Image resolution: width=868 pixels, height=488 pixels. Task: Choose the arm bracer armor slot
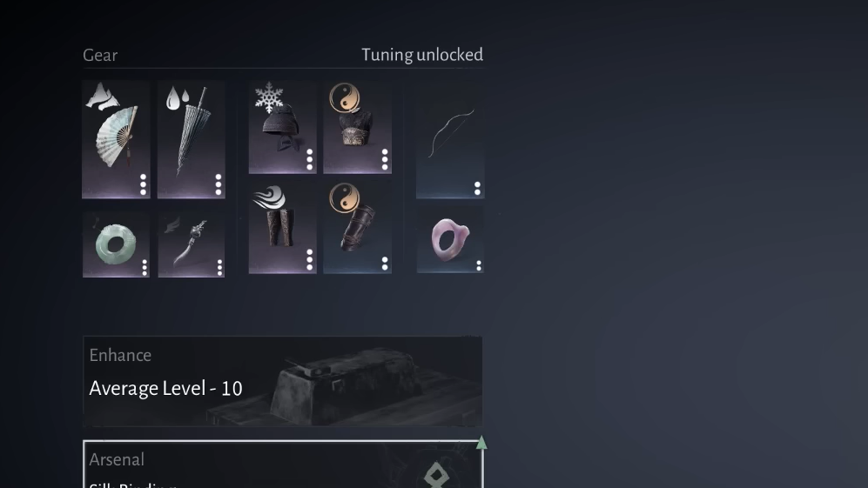point(357,227)
